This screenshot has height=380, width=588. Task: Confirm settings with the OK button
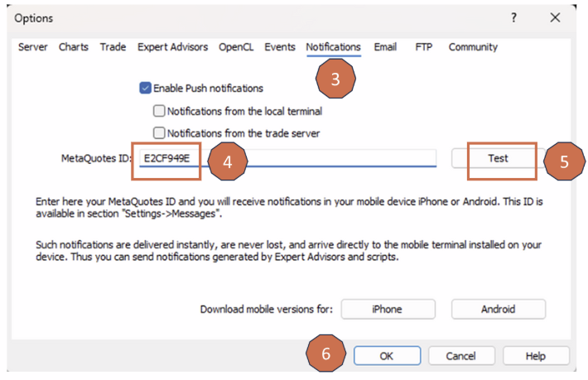pos(386,355)
